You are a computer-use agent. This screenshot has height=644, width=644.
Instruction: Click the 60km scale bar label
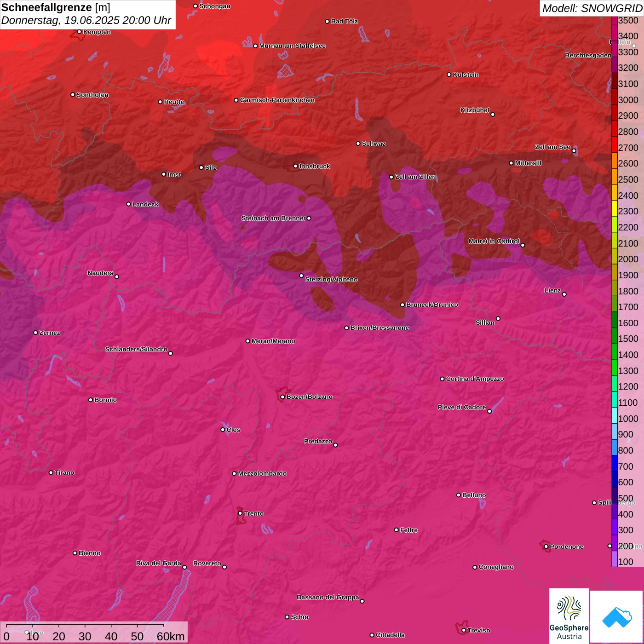[x=171, y=637]
